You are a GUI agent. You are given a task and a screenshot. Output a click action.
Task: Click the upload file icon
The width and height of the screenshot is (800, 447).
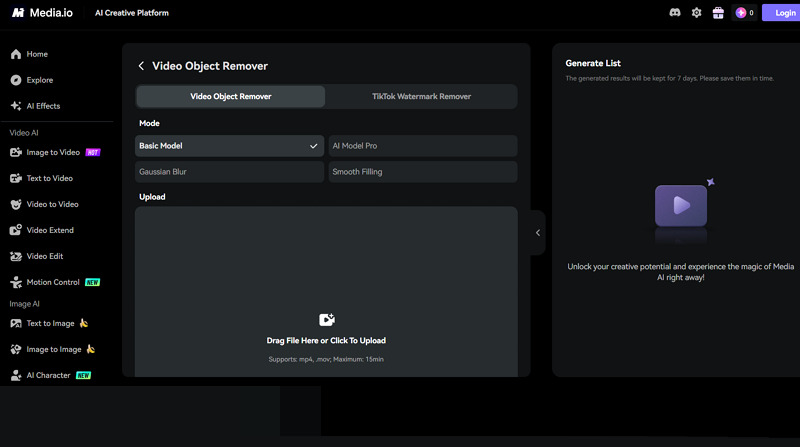[326, 319]
